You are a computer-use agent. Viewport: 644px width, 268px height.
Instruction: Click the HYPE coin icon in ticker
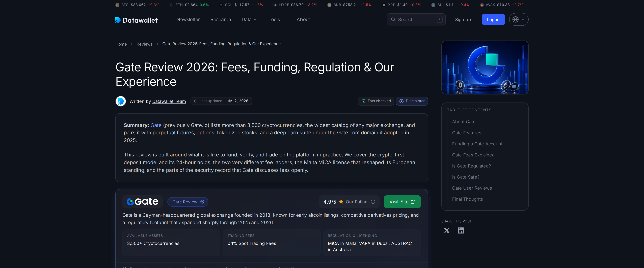click(275, 5)
